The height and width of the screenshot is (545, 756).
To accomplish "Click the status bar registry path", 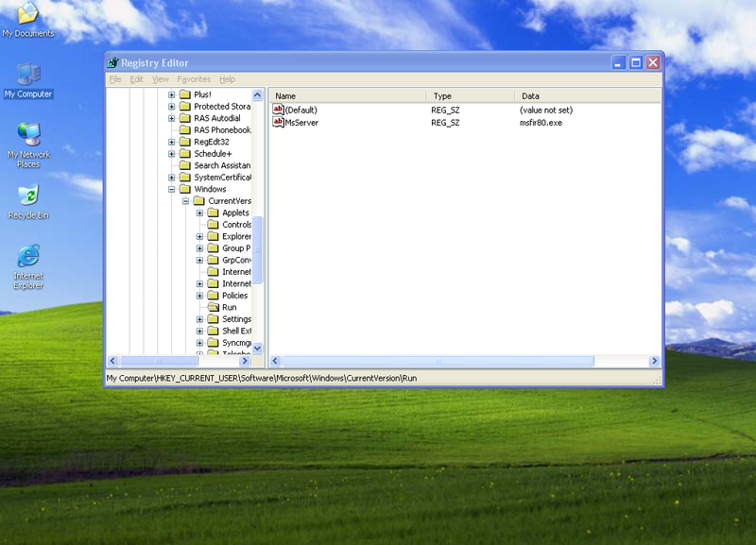I will pos(262,378).
